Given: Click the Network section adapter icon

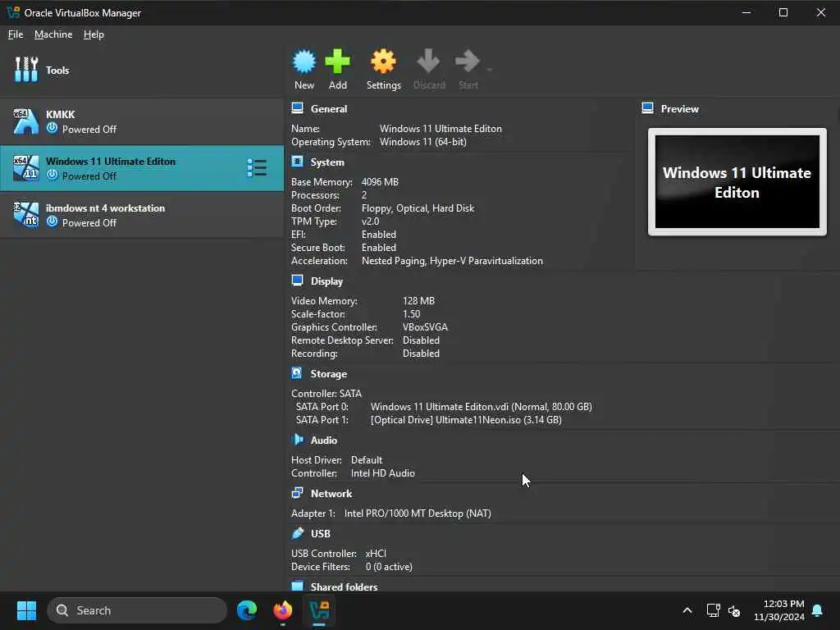Looking at the screenshot, I should click(x=297, y=493).
